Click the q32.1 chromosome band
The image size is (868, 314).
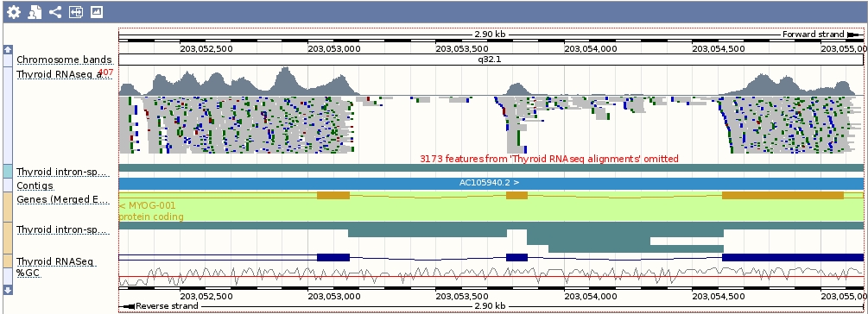click(x=491, y=60)
